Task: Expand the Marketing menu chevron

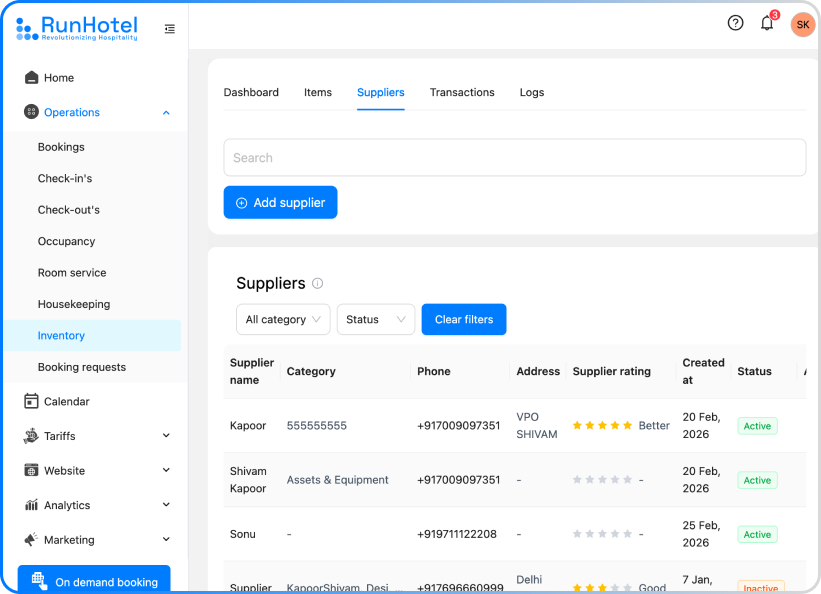Action: [166, 540]
